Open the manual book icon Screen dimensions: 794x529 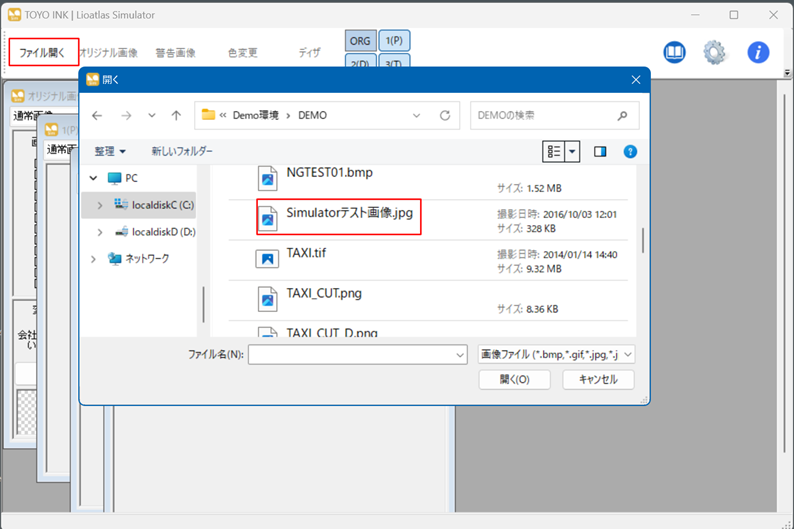(674, 53)
